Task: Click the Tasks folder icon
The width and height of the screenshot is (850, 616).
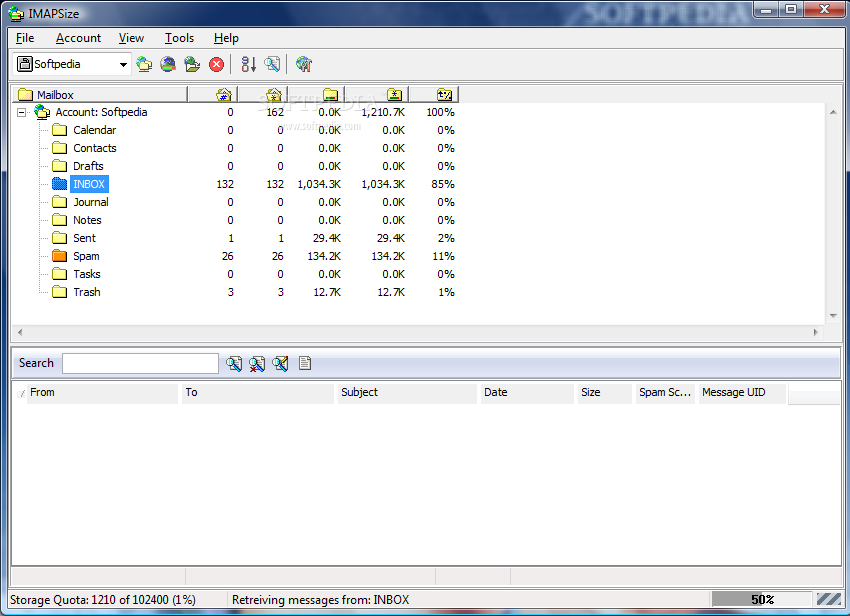Action: (x=60, y=274)
